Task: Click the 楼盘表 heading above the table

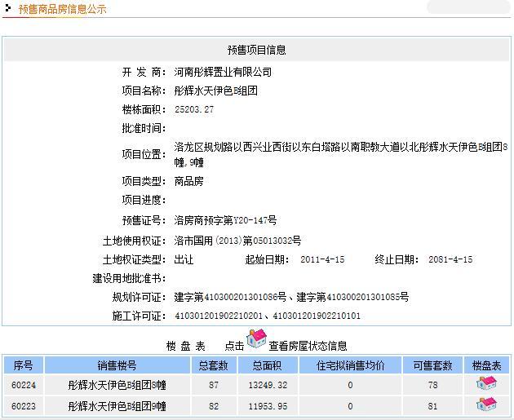Action: click(x=186, y=346)
